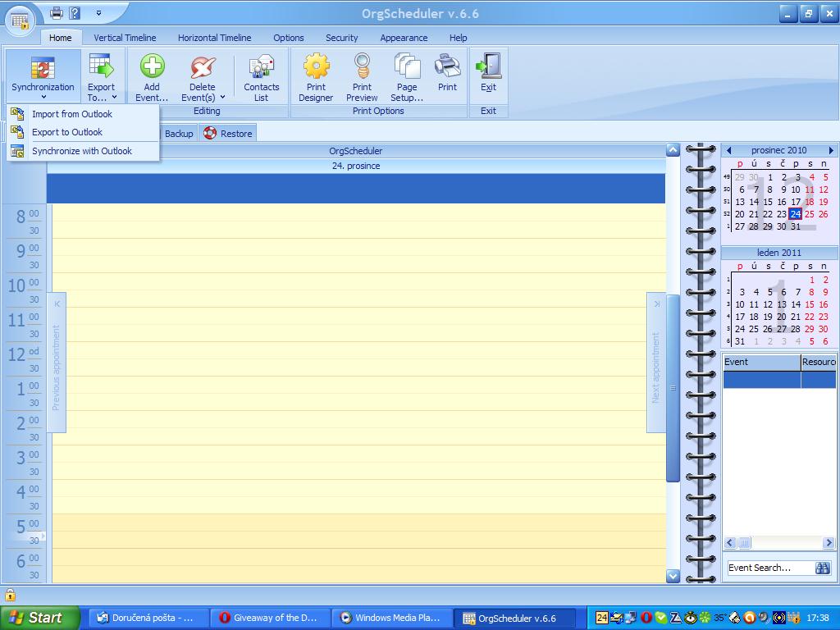Select December 25 in the mini calendar
Image resolution: width=840 pixels, height=630 pixels.
coord(810,214)
